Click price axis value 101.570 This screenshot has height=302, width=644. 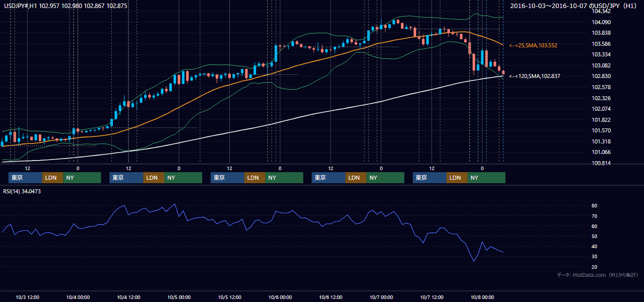coord(602,130)
